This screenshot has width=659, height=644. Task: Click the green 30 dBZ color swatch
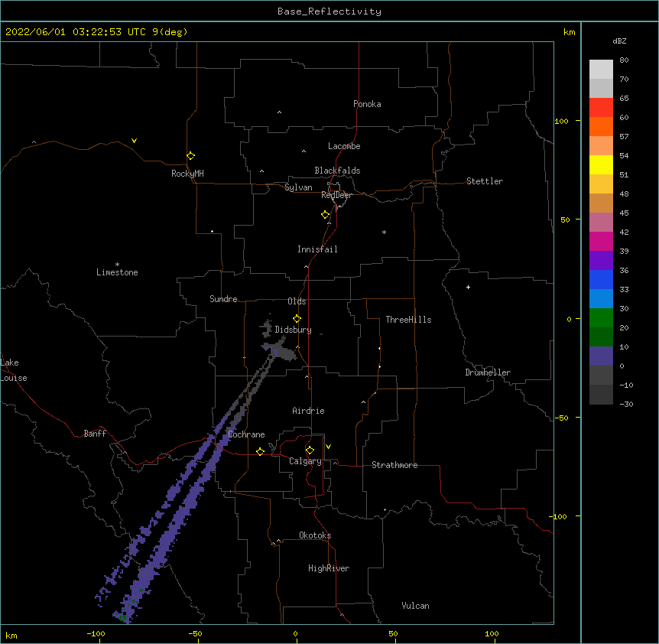(x=601, y=318)
